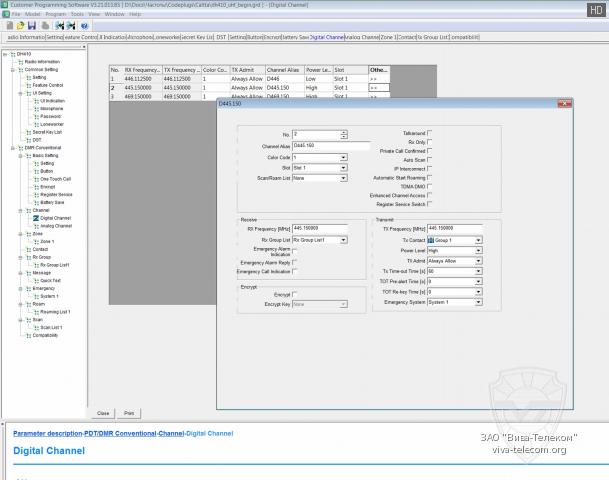Click the Contact tree node icon

(x=28, y=250)
